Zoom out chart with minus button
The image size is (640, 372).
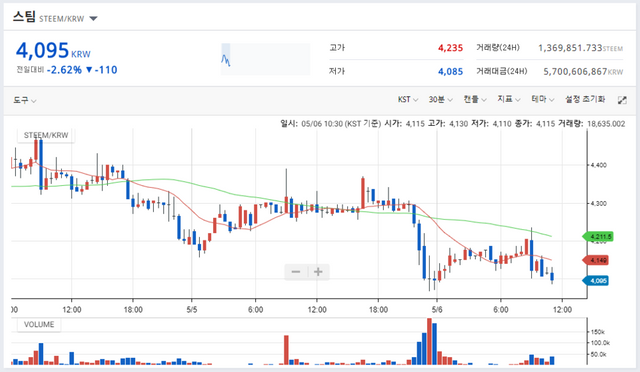coord(296,272)
